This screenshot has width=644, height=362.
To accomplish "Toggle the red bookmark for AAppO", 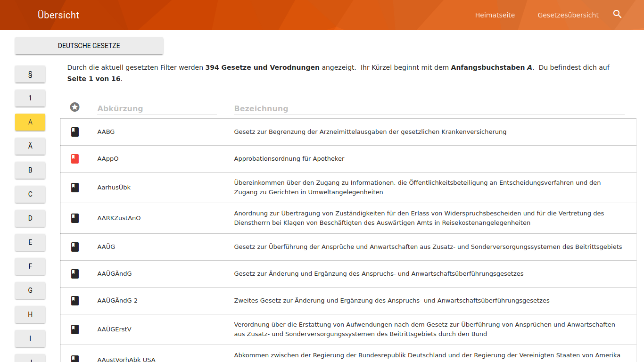I will [x=74, y=159].
